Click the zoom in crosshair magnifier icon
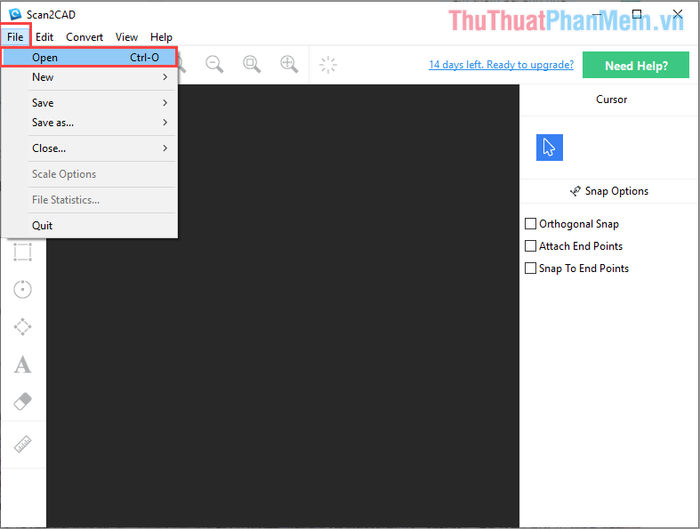700x529 pixels. coord(289,64)
